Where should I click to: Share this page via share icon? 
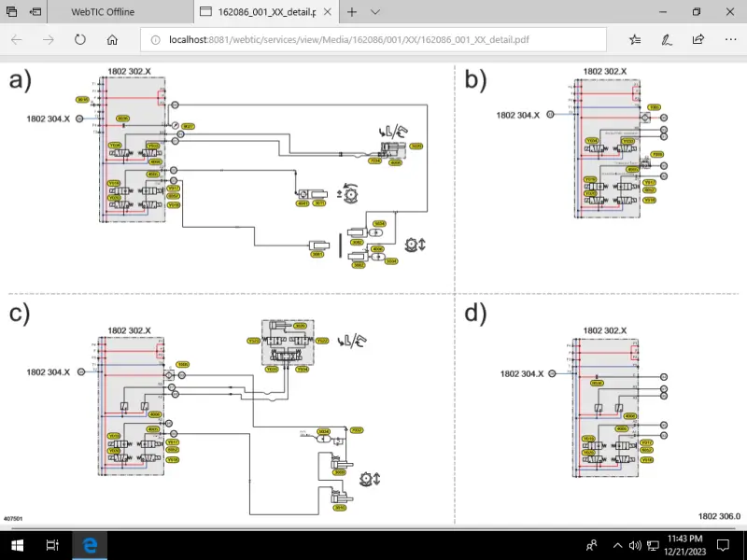point(698,40)
